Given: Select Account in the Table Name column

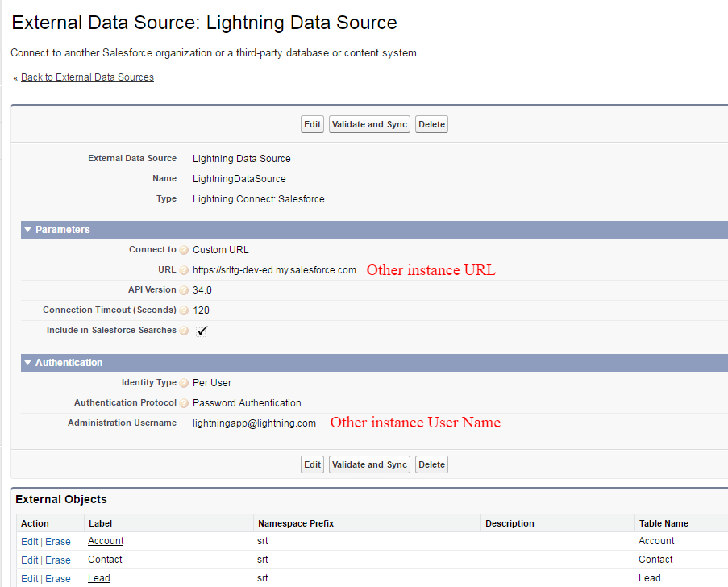Looking at the screenshot, I should [656, 541].
